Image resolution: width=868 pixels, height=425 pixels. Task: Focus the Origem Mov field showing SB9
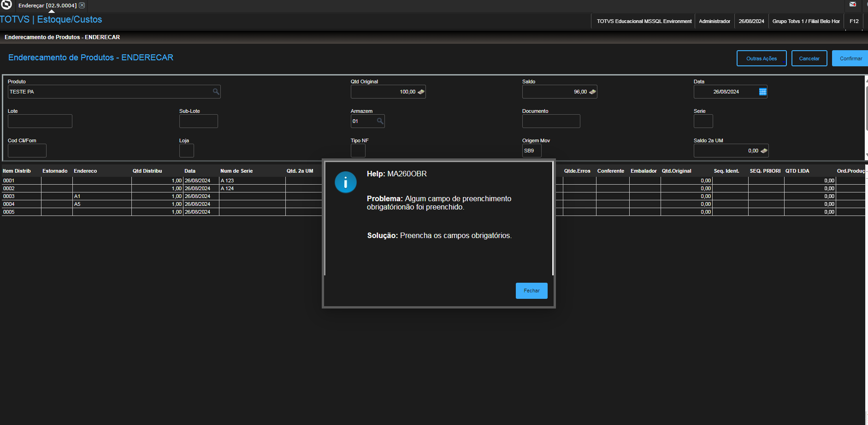[532, 151]
